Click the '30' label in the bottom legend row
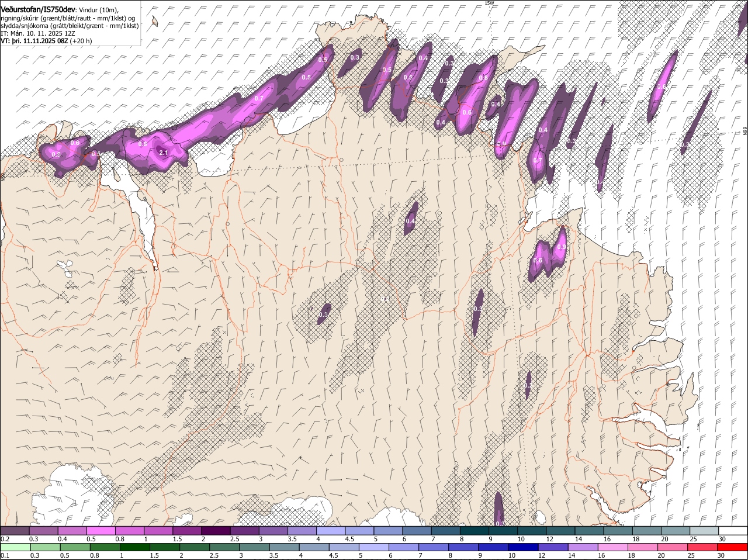Image resolution: width=748 pixels, height=560 pixels. pos(721,555)
